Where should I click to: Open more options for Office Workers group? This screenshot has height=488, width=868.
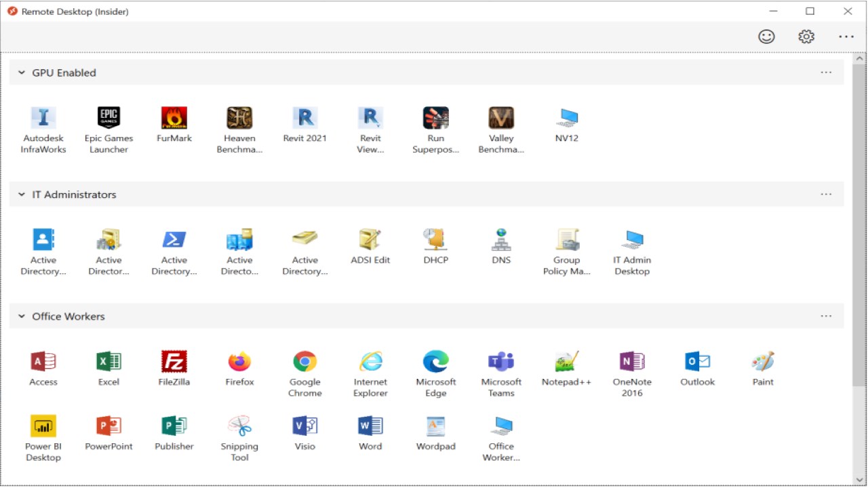point(826,317)
